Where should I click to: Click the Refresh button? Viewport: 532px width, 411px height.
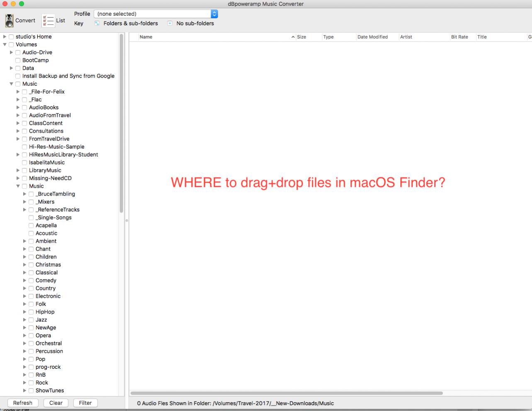pyautogui.click(x=23, y=403)
